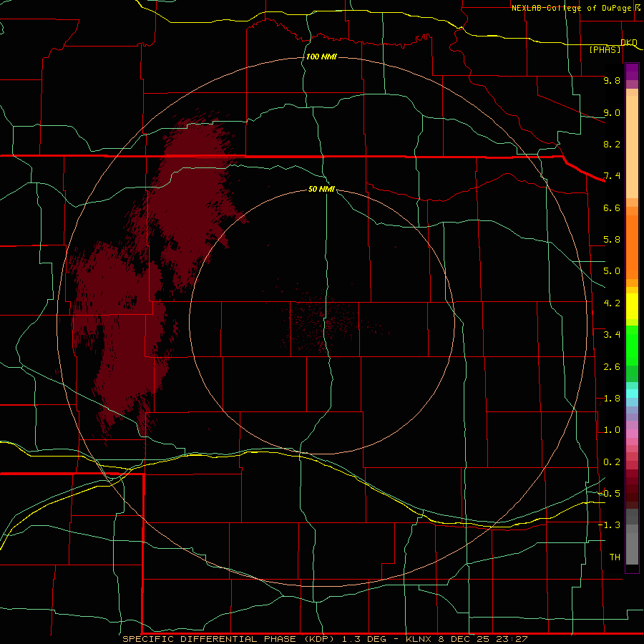Click the yellow segment of the color bar
This screenshot has width=644, height=644.
(x=632, y=306)
